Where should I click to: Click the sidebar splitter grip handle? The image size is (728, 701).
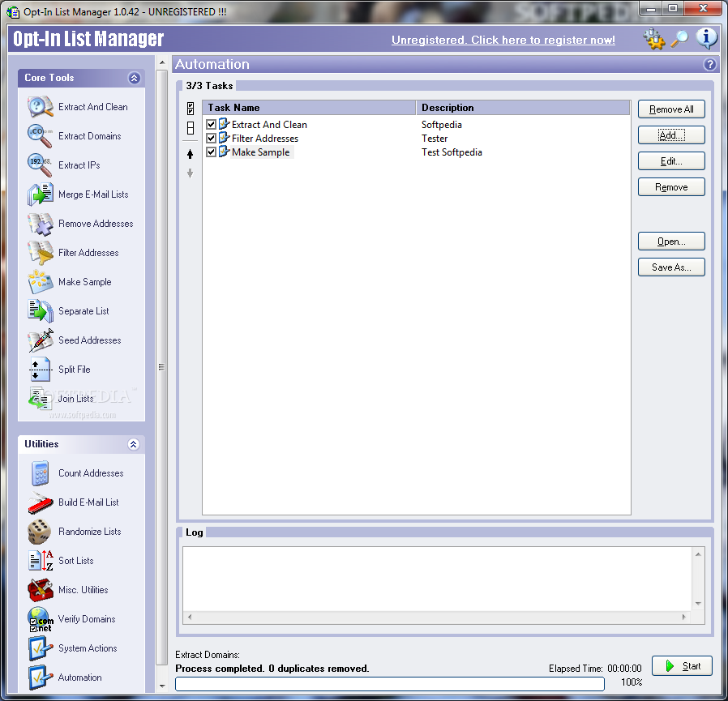161,367
